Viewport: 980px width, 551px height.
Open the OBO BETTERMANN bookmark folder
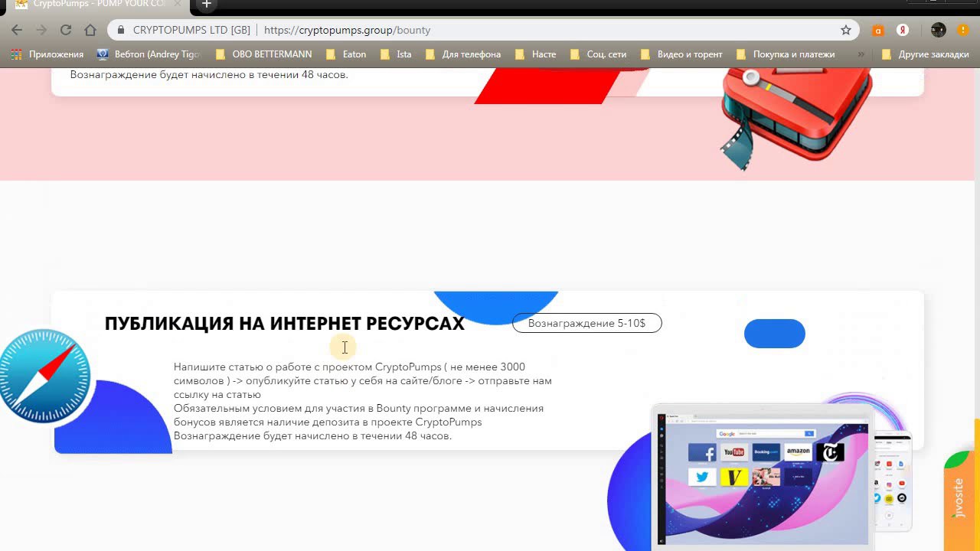pos(264,54)
